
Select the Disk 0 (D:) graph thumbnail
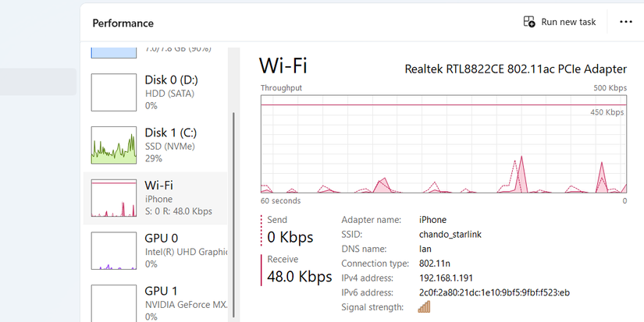pos(113,93)
